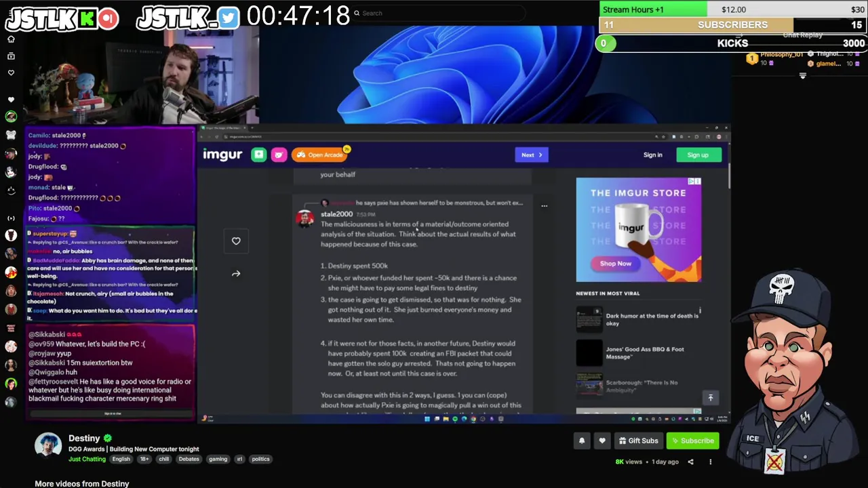Viewport: 868px width, 488px height.
Task: Select the chill tag
Action: coord(164,459)
